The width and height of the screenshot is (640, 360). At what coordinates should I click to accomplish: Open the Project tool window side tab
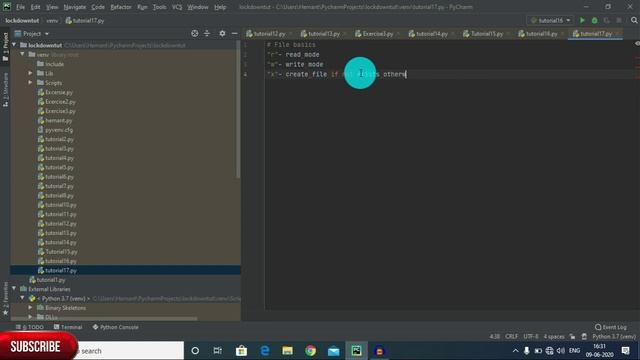[x=5, y=46]
